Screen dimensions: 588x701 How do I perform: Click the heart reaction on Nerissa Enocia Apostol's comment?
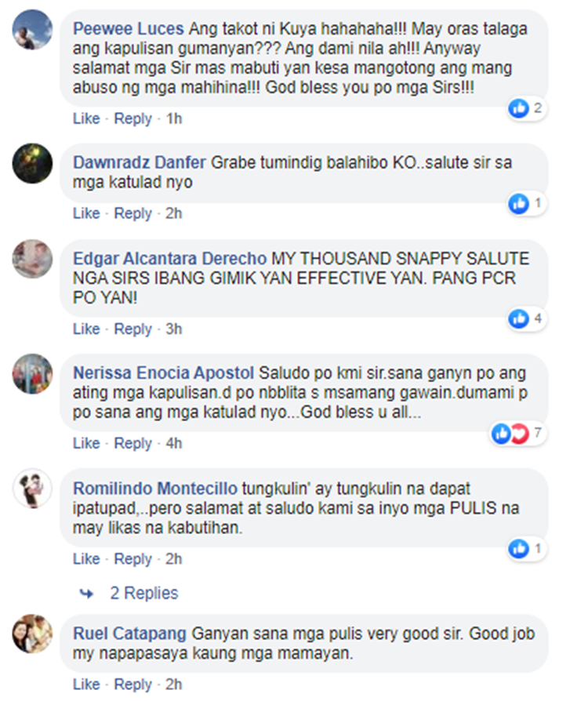click(520, 433)
